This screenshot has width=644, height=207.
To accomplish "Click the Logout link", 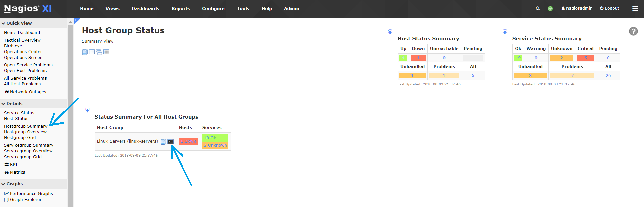I will 609,8.
